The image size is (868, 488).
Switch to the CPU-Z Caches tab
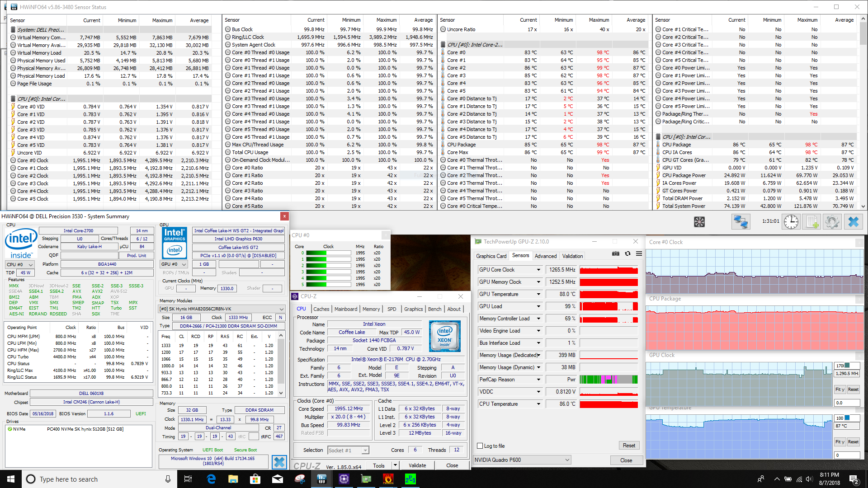click(321, 309)
